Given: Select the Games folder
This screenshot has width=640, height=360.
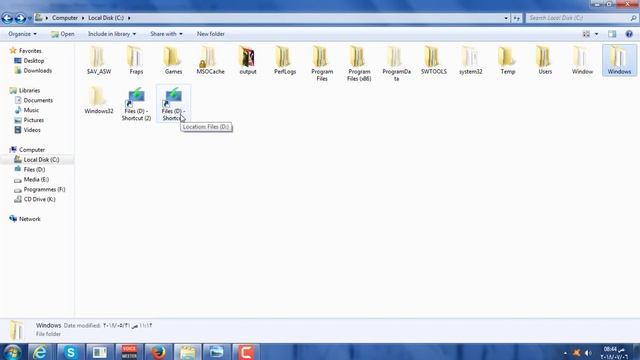Looking at the screenshot, I should point(173,60).
